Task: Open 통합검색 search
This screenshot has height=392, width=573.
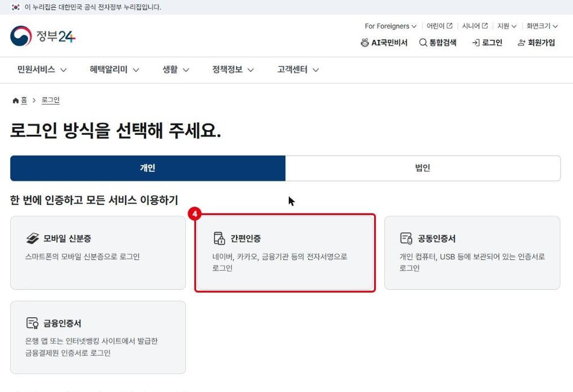Action: click(438, 43)
